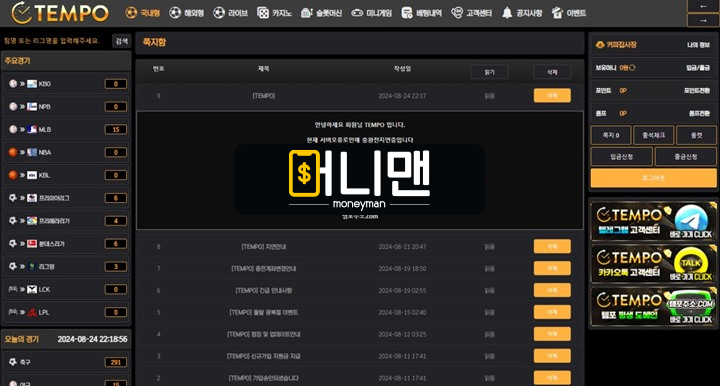This screenshot has height=386, width=720.
Task: Click the 축구 soccer icon in 오늘의 경기
Action: point(13,362)
